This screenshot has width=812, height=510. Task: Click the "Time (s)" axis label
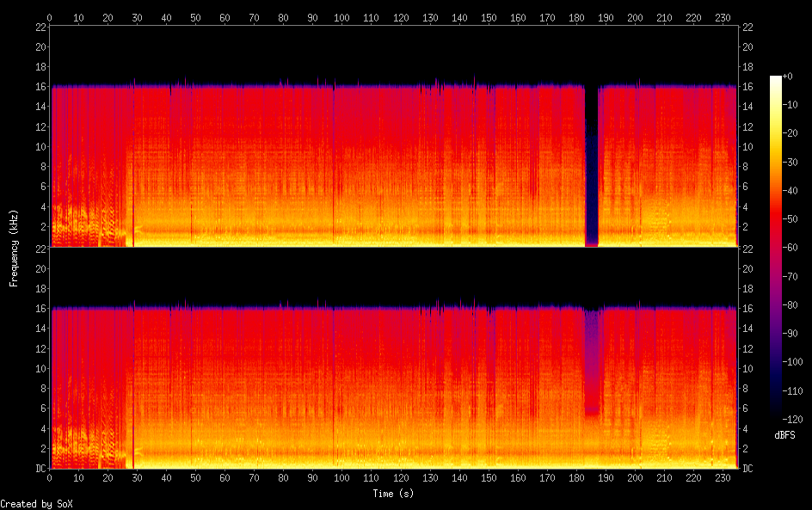pos(393,494)
